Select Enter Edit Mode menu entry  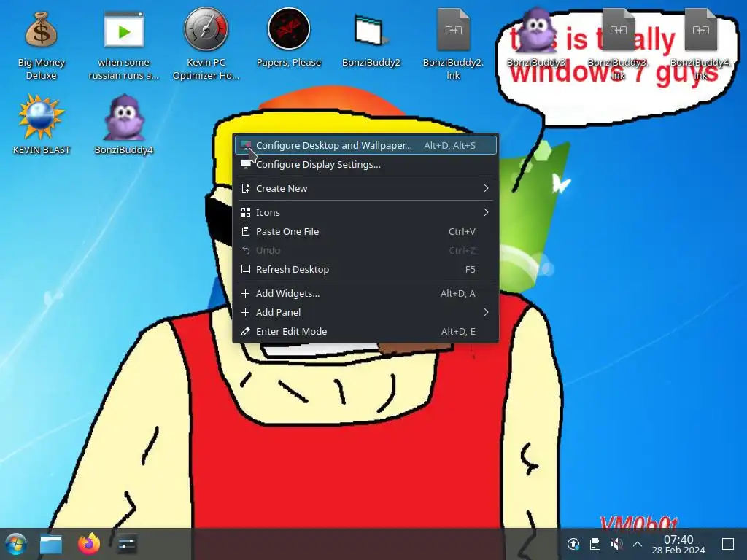[365, 332]
